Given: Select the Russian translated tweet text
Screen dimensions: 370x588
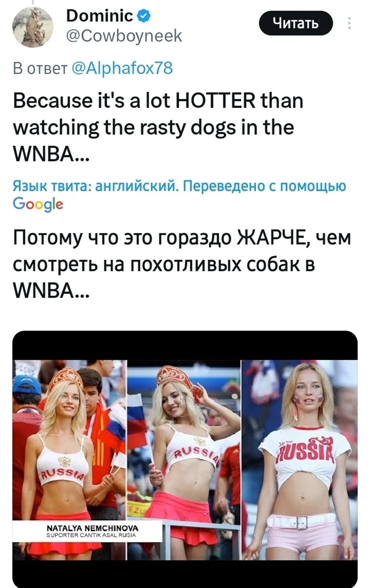Looking at the screenshot, I should coord(182,264).
